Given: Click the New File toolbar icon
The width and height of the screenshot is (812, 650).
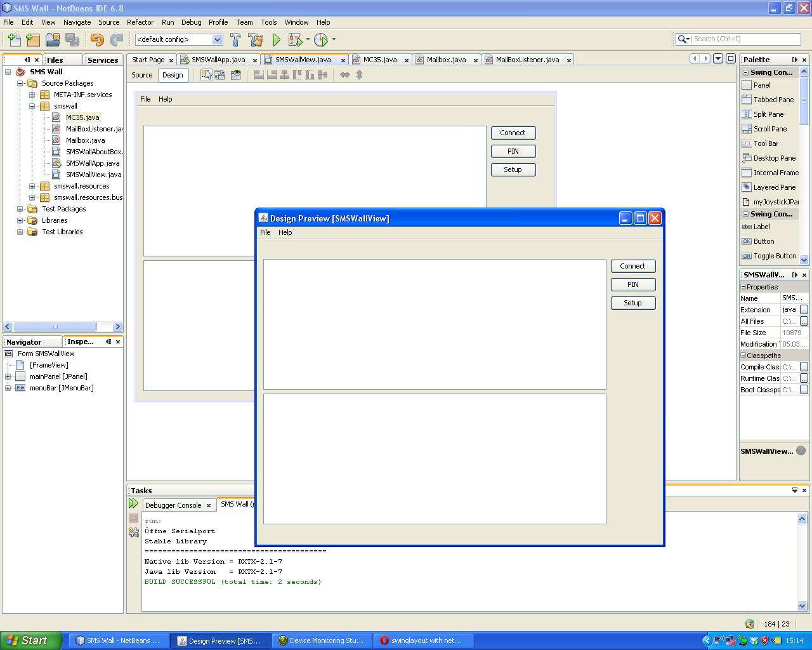Looking at the screenshot, I should tap(14, 39).
